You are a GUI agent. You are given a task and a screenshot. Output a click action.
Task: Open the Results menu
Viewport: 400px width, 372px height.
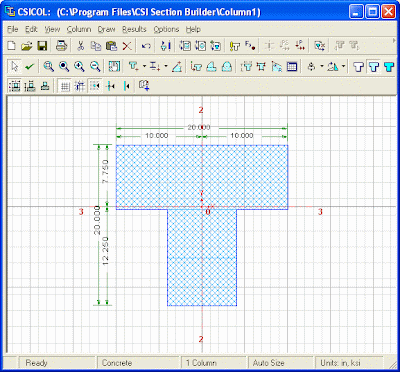click(x=134, y=29)
